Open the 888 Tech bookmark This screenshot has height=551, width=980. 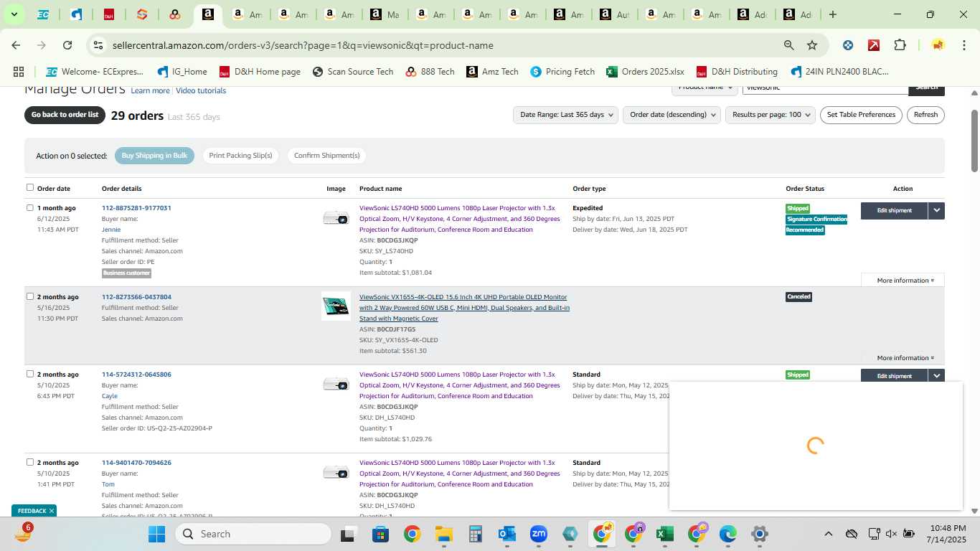pos(430,72)
